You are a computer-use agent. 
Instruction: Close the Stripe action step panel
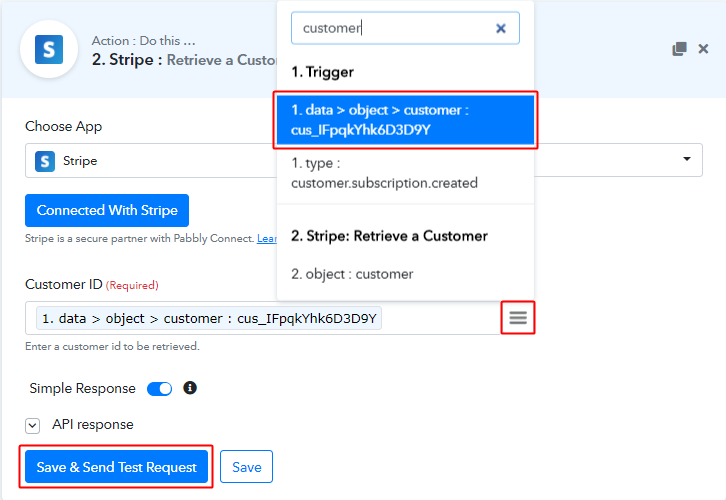point(703,49)
